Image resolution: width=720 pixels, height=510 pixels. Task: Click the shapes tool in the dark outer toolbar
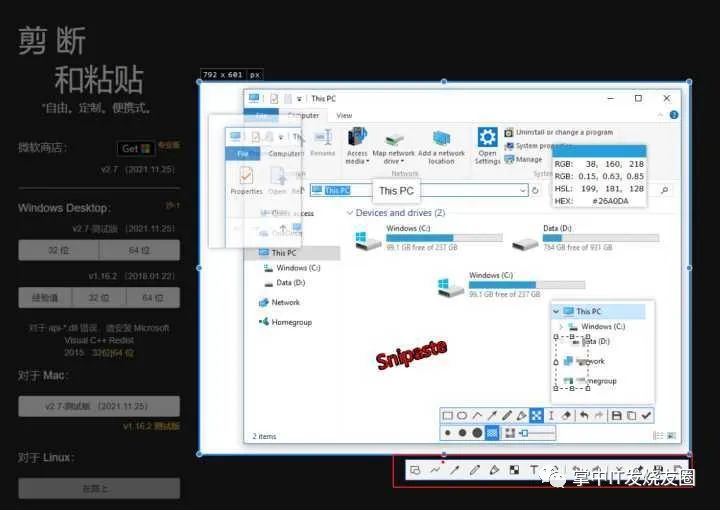pos(415,470)
